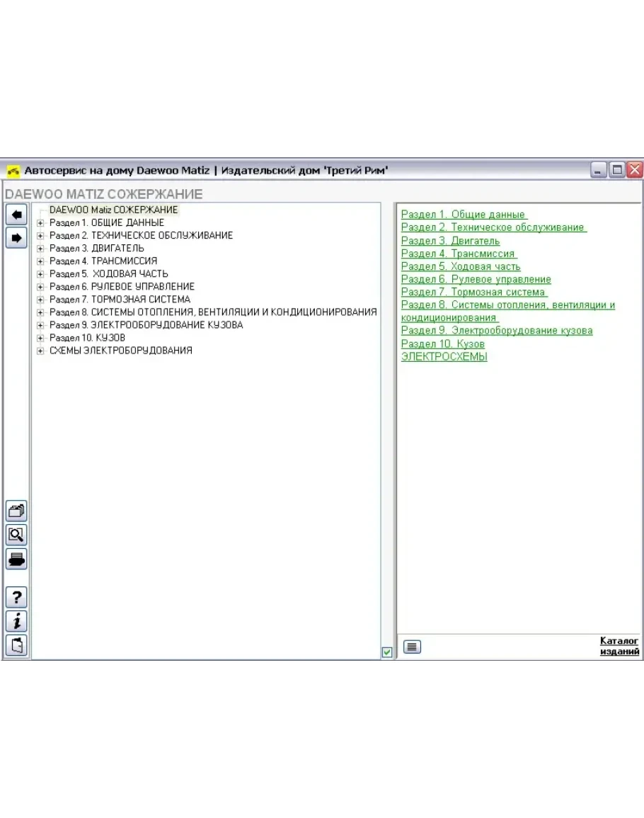The image size is (644, 818).
Task: Follow the ЭЛЕКТРОСХЕМЫ link
Action: tap(444, 356)
